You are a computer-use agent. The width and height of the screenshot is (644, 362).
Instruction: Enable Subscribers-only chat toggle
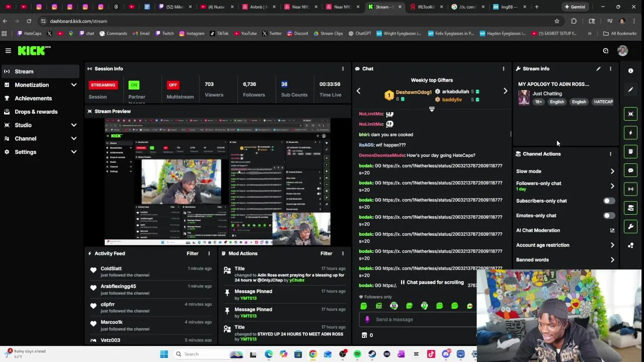[609, 201]
